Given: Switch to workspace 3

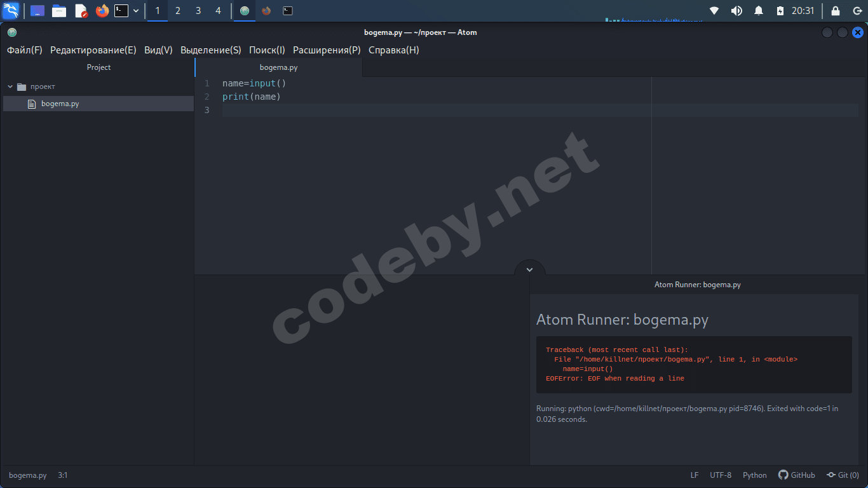Looking at the screenshot, I should pyautogui.click(x=198, y=11).
